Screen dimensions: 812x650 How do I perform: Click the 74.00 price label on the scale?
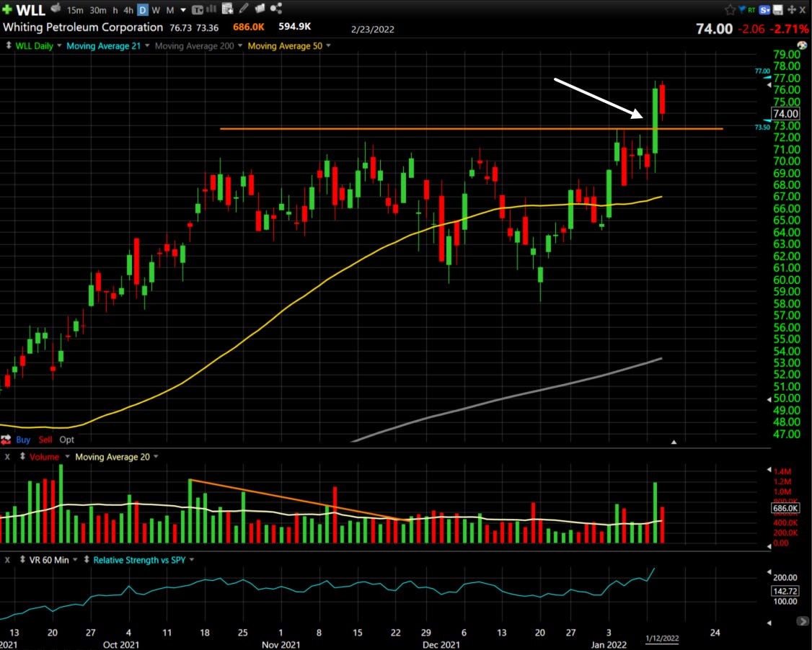click(785, 114)
